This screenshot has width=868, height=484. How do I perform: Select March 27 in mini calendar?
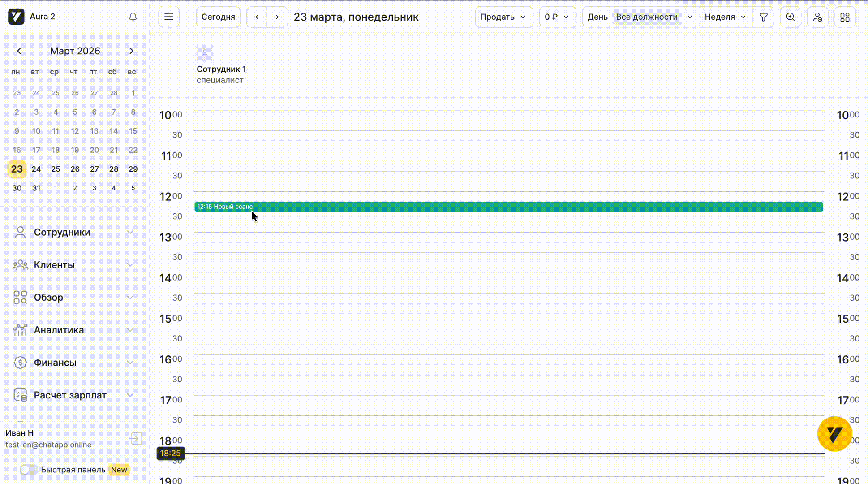click(94, 169)
